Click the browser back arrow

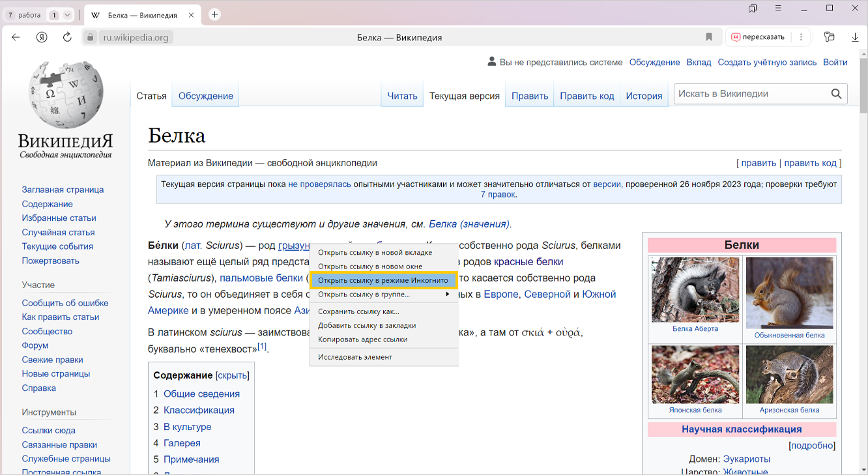click(x=16, y=37)
